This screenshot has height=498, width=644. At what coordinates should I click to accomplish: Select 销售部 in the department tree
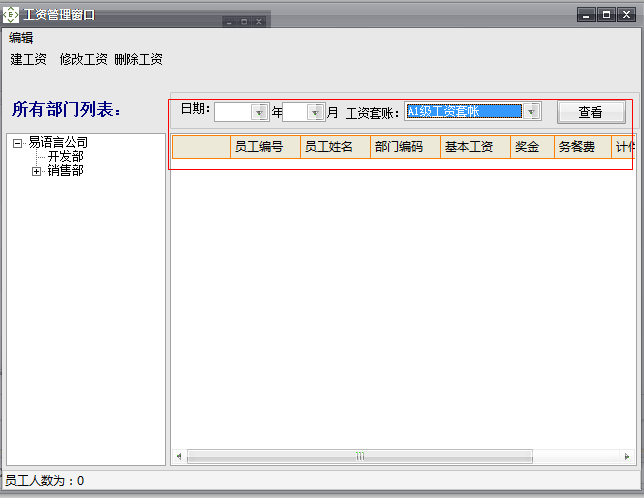[x=66, y=170]
